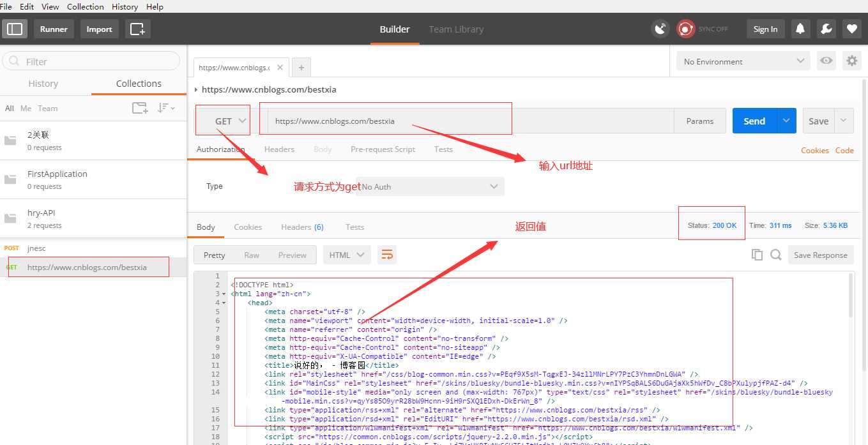The image size is (868, 445).
Task: Click the Save request button
Action: pyautogui.click(x=818, y=121)
